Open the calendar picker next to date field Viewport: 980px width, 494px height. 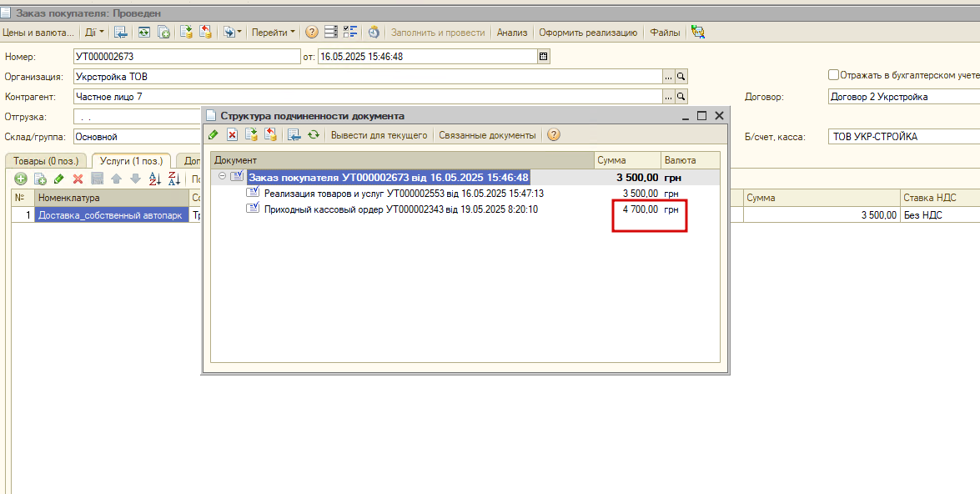click(x=543, y=56)
